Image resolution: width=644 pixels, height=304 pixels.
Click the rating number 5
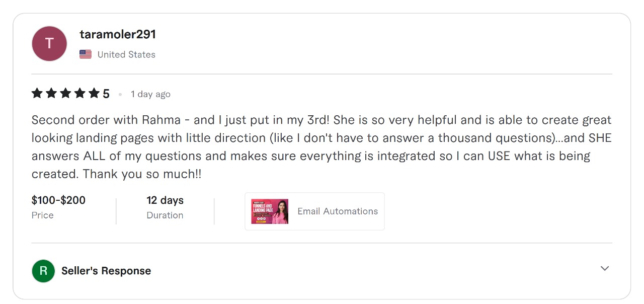106,94
